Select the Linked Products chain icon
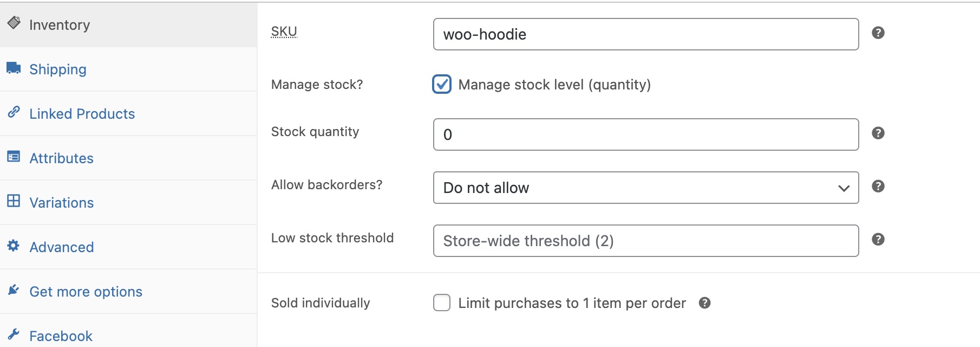The image size is (980, 347). (x=14, y=113)
